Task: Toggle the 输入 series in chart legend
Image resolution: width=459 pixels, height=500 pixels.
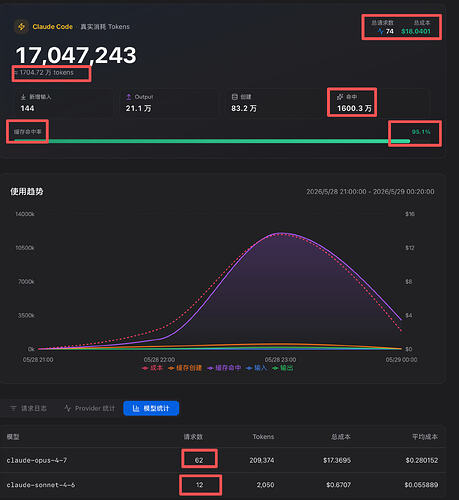Action: 257,368
